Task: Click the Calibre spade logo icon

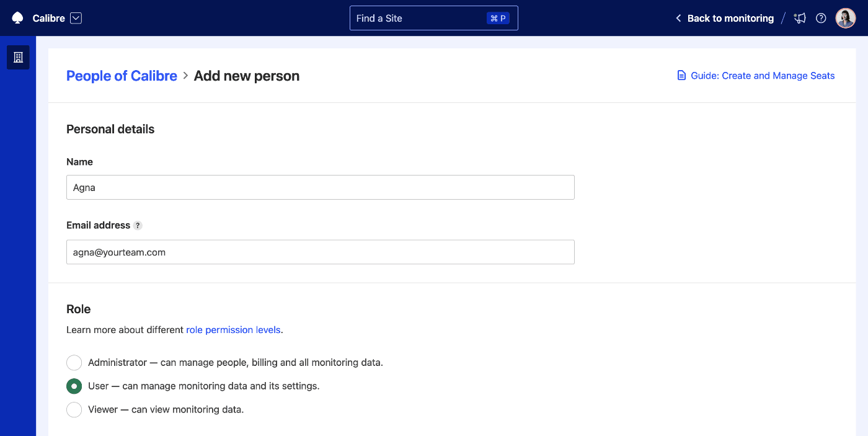Action: [17, 18]
